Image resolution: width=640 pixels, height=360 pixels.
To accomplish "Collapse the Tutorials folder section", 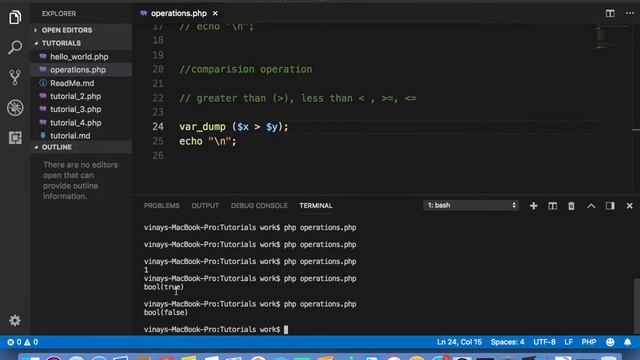I will point(82,43).
